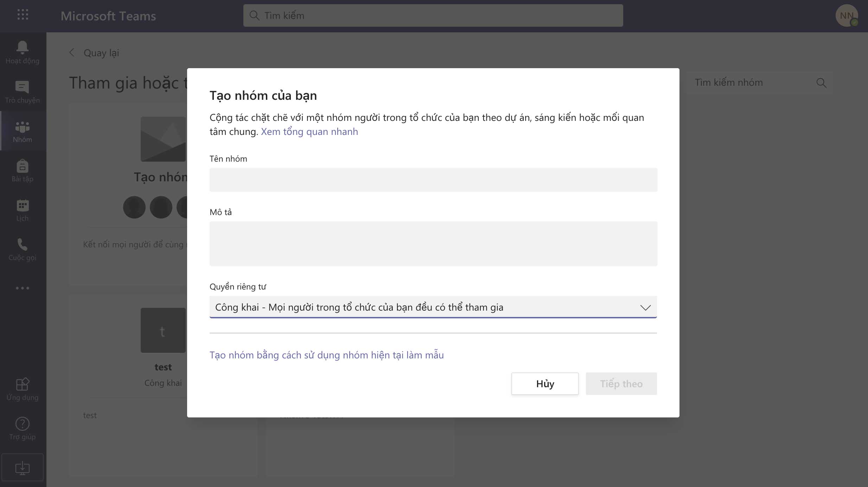868x487 pixels.
Task: Show more apps ellipsis in sidebar
Action: 23,288
